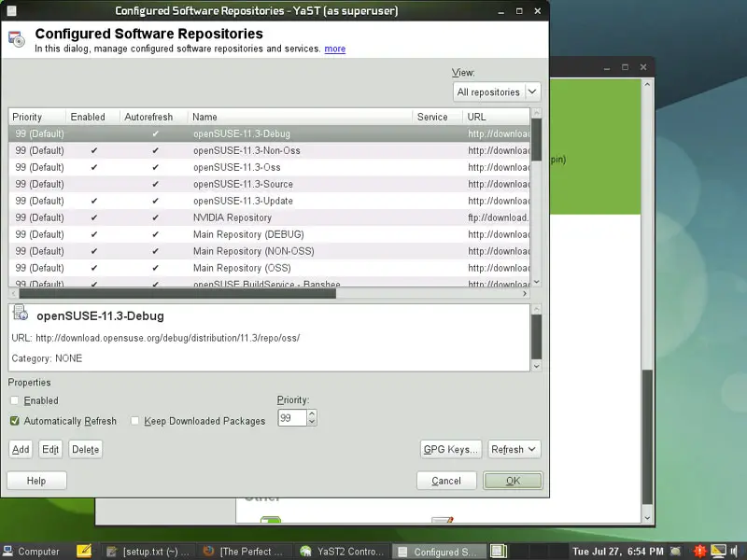Select the NVIDIA Repository row
This screenshot has width=747, height=560.
pos(269,217)
